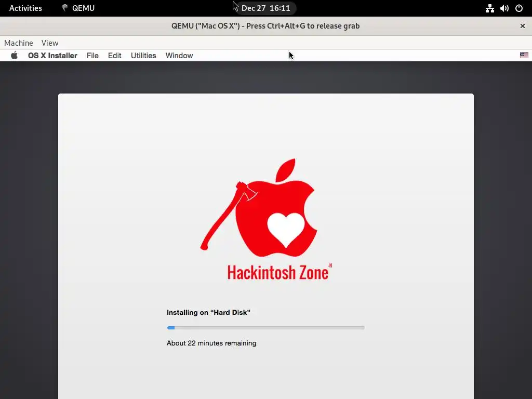Click the QEMU window title bar text
The height and width of the screenshot is (399, 532).
pyautogui.click(x=265, y=26)
